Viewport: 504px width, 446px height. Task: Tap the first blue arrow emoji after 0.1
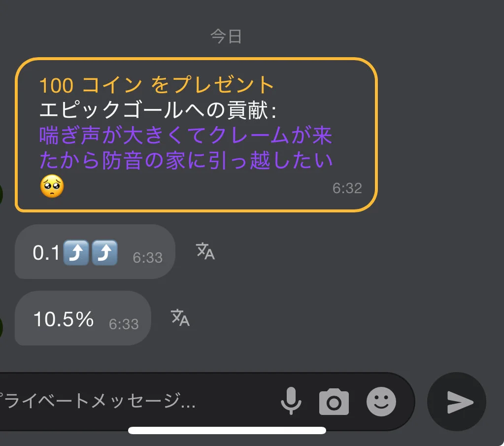(76, 252)
